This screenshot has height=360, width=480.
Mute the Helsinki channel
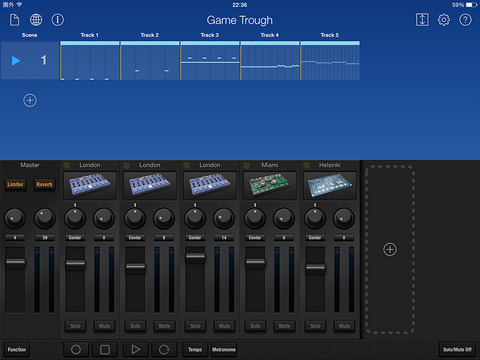(344, 326)
